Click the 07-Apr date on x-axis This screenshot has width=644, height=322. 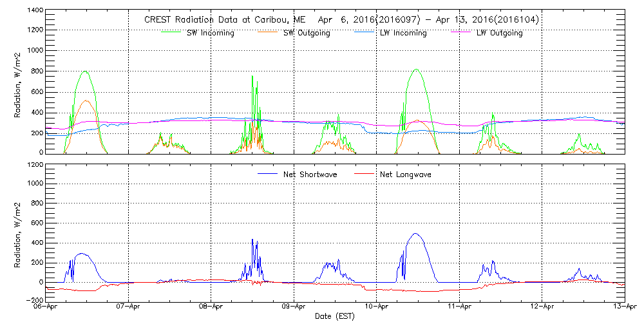(x=129, y=307)
